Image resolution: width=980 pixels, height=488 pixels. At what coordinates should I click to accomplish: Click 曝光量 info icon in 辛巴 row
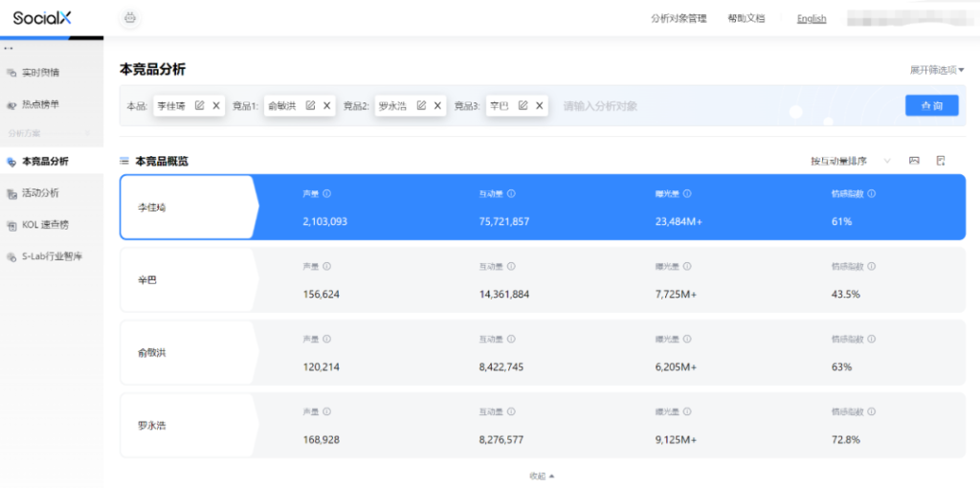click(687, 266)
